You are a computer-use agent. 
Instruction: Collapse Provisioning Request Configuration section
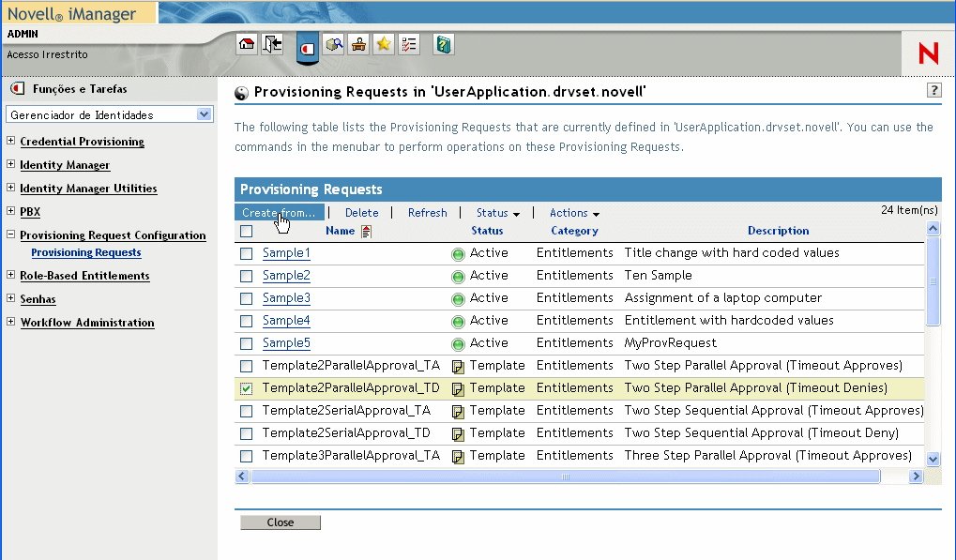[11, 235]
